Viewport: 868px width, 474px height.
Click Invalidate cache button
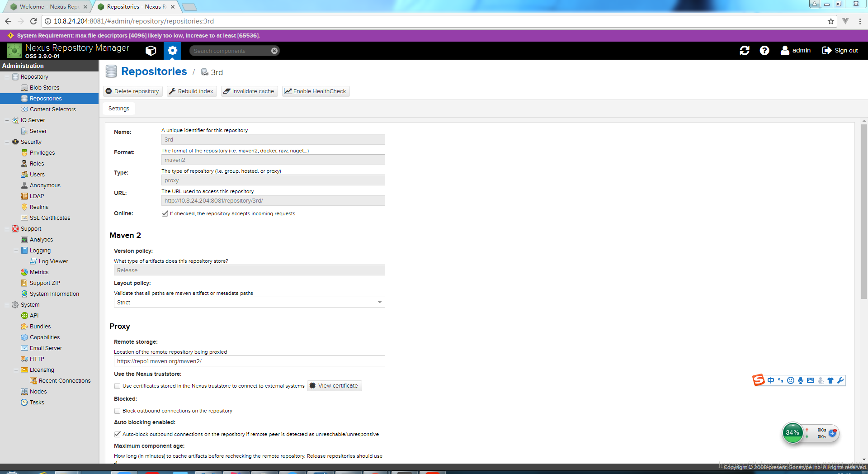click(249, 91)
